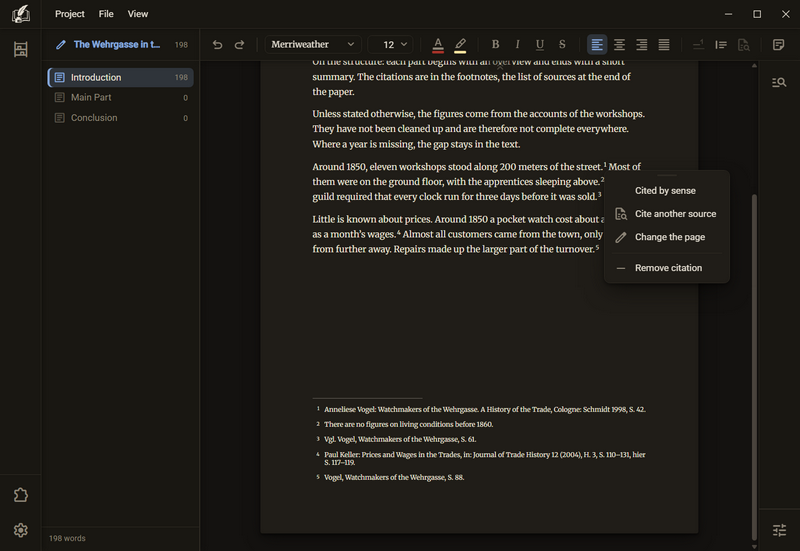The height and width of the screenshot is (551, 800).
Task: Open the red text color tool
Action: coord(438,45)
